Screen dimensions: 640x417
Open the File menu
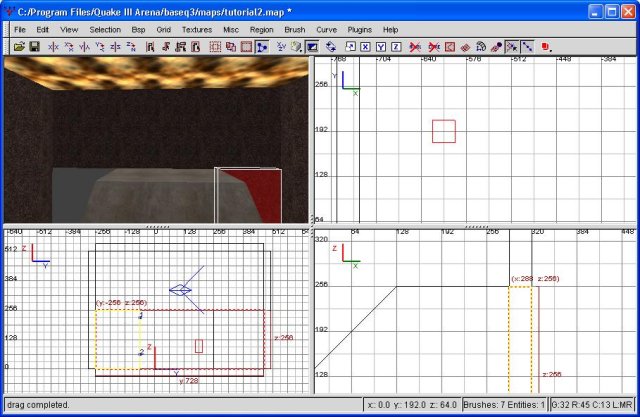pos(20,30)
